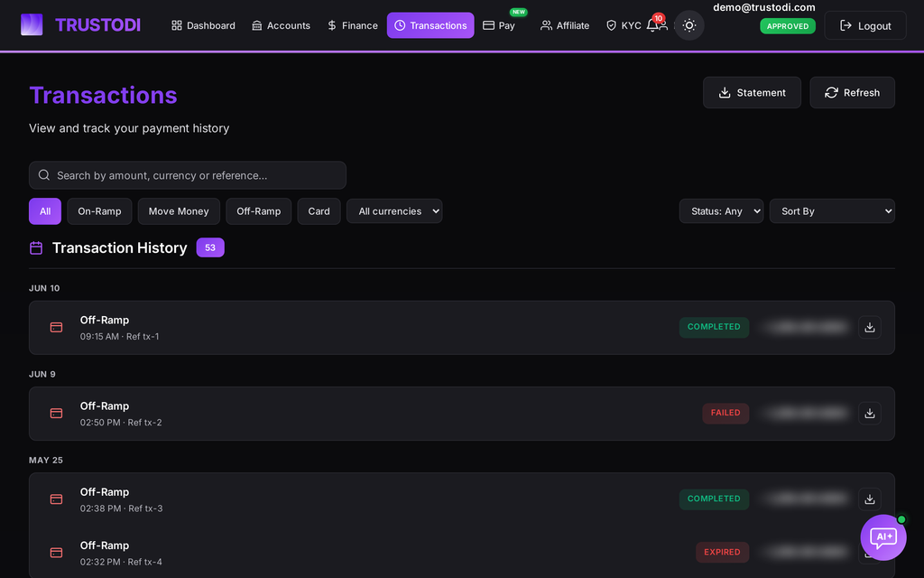The height and width of the screenshot is (578, 924).
Task: Click card icon of Ref tx-4 row
Action: tap(57, 553)
